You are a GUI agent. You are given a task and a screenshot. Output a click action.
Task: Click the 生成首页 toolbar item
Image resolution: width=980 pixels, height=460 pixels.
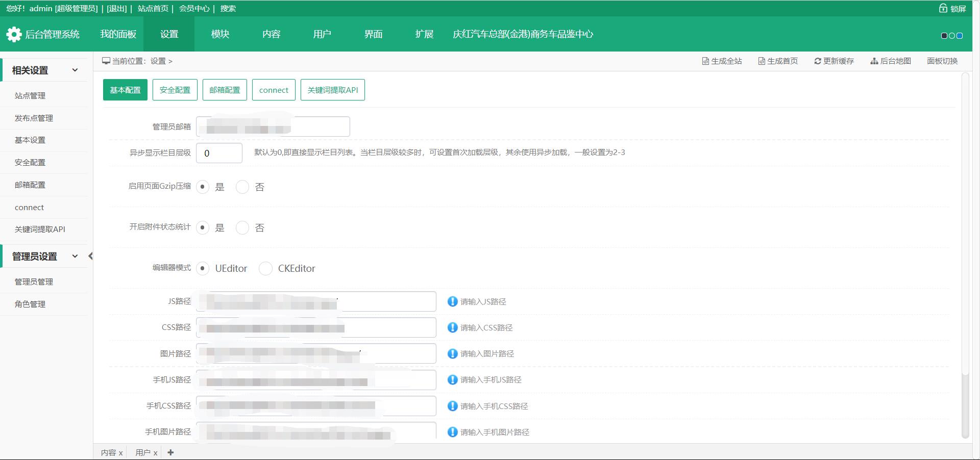pos(778,61)
